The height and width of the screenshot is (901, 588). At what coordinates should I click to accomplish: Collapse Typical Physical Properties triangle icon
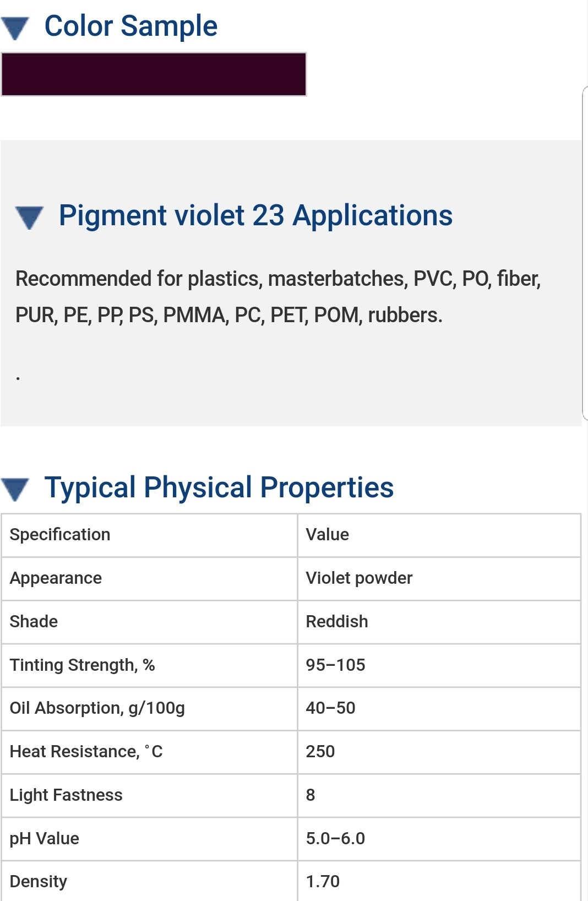pos(14,489)
